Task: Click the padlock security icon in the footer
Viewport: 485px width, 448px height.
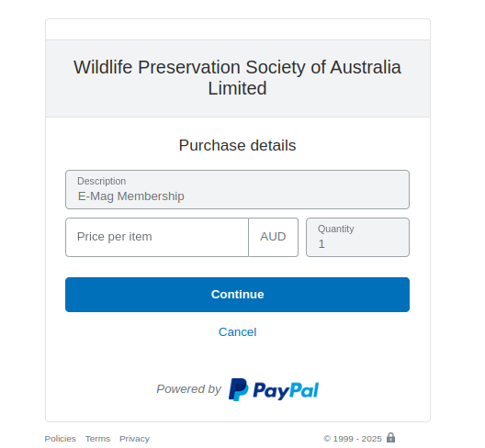Action: 390,438
